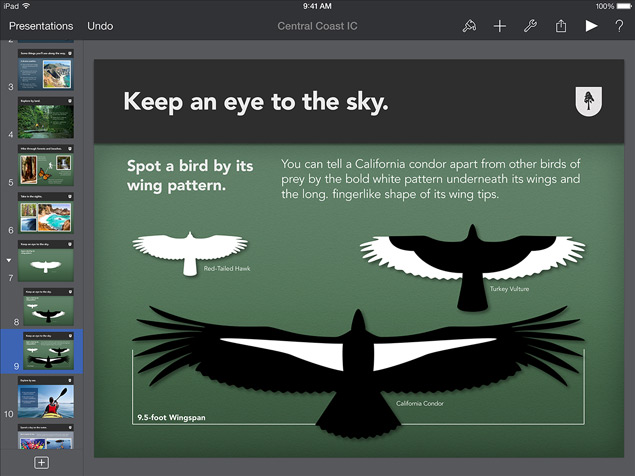Screen dimensions: 635x476
Task: Select slide 4 forest thumbnail
Action: (x=46, y=117)
